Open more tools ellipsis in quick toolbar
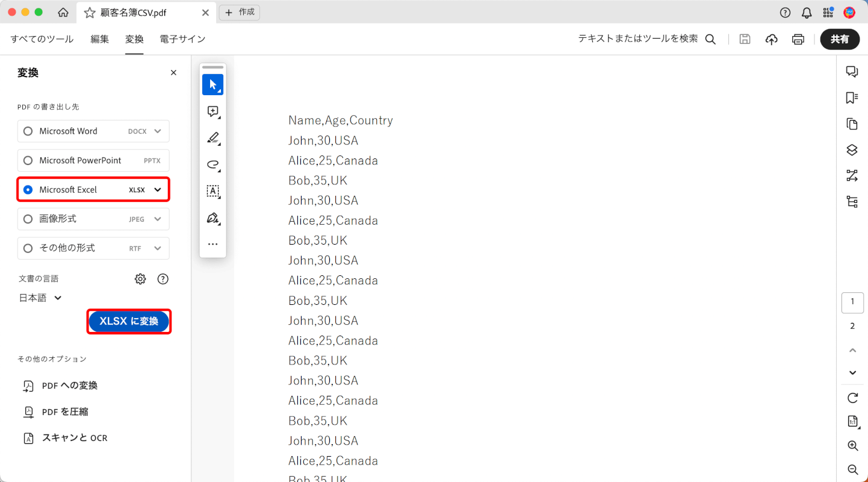Image resolution: width=868 pixels, height=482 pixels. [212, 244]
